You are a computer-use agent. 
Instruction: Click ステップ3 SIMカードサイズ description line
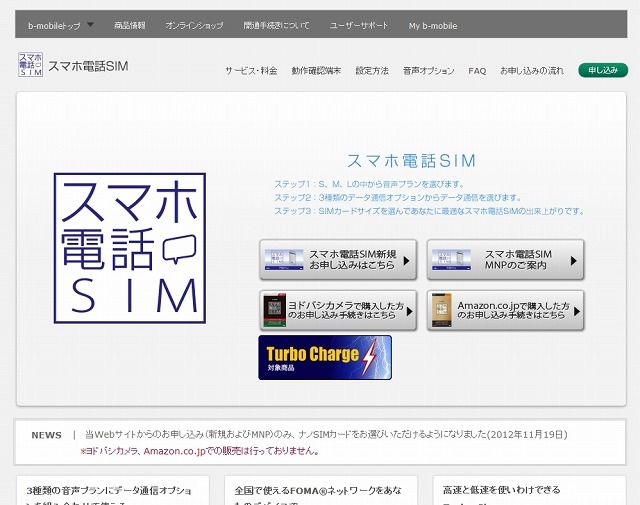pyautogui.click(x=429, y=211)
